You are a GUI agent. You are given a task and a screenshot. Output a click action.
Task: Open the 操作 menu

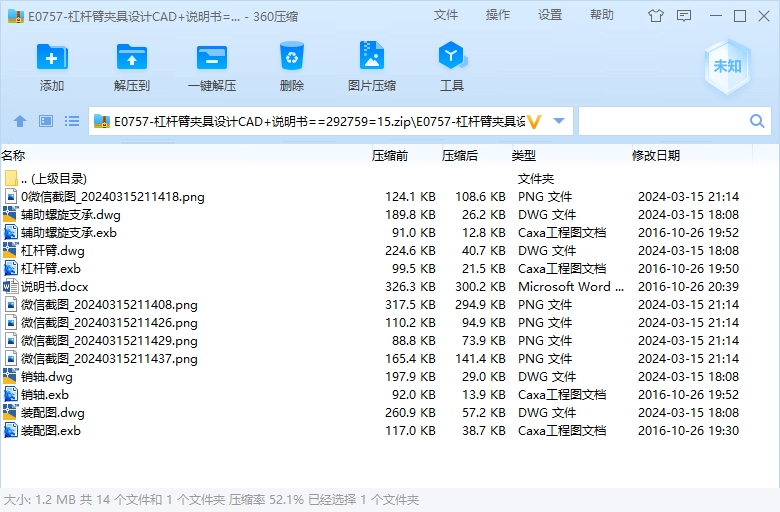pos(498,15)
